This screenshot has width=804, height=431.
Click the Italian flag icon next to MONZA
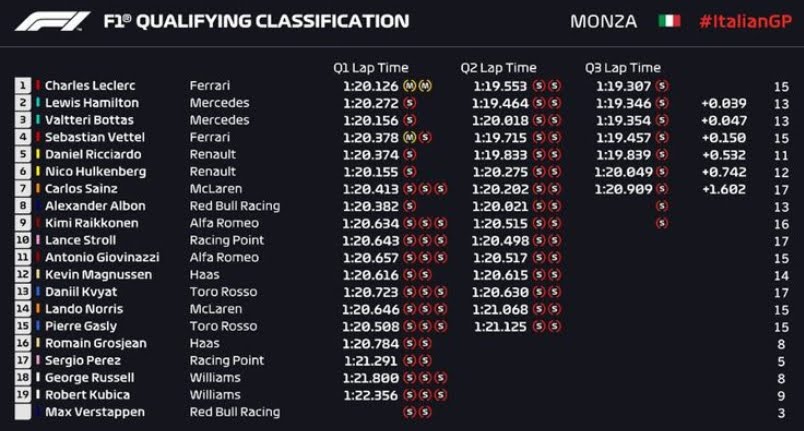(669, 21)
